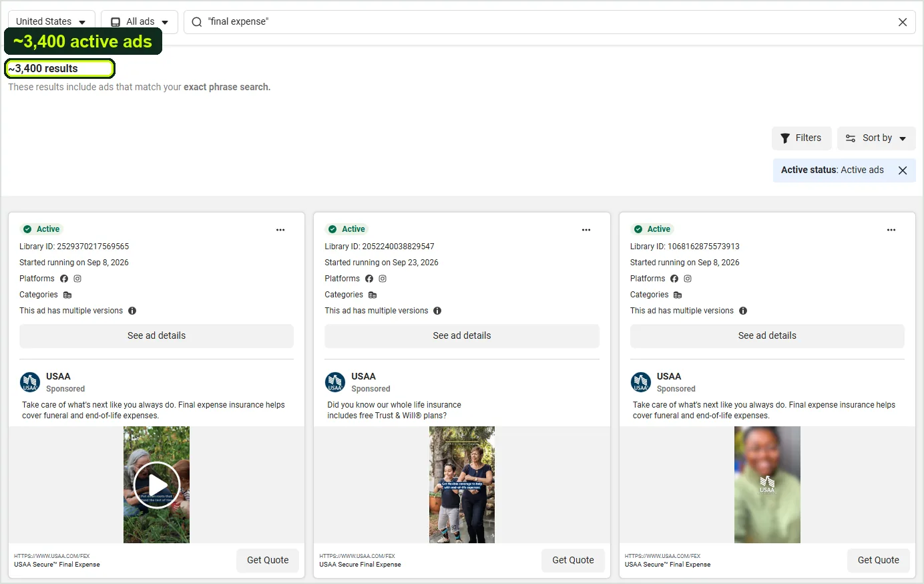This screenshot has width=924, height=584.
Task: Open the blurred USAA thumbnail of ad 1068162875573913
Action: pos(767,485)
